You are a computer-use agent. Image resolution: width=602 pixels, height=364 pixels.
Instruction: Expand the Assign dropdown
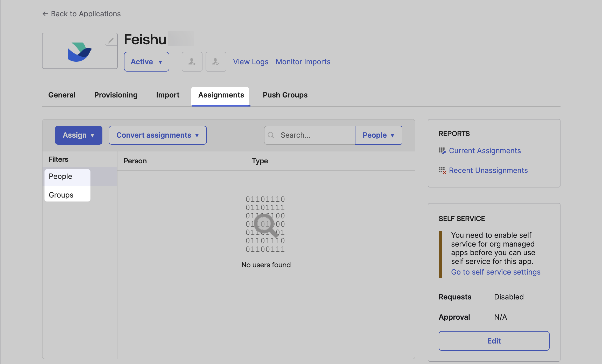coord(78,135)
